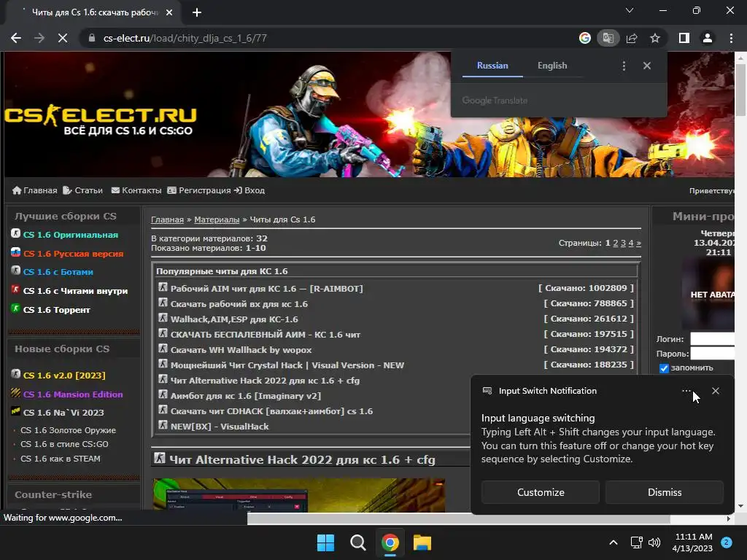This screenshot has height=560, width=747.
Task: Open CS 1.6 v2.0 [2023] link
Action: pyautogui.click(x=64, y=376)
